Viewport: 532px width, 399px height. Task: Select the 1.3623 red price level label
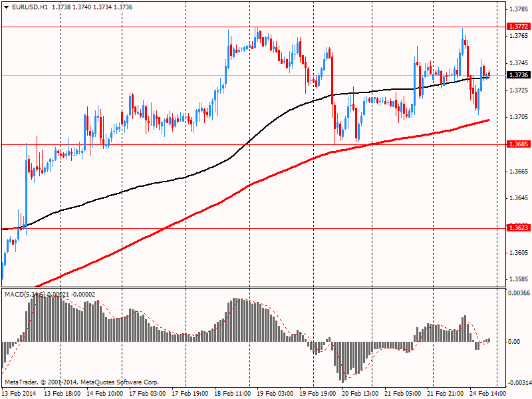[519, 227]
